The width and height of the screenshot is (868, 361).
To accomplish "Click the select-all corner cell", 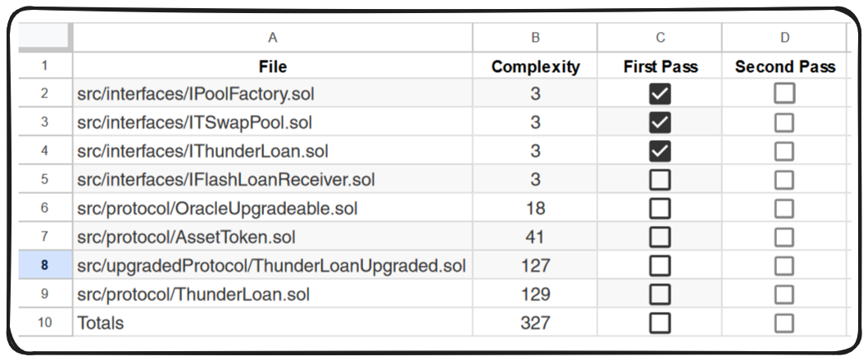I will click(45, 38).
